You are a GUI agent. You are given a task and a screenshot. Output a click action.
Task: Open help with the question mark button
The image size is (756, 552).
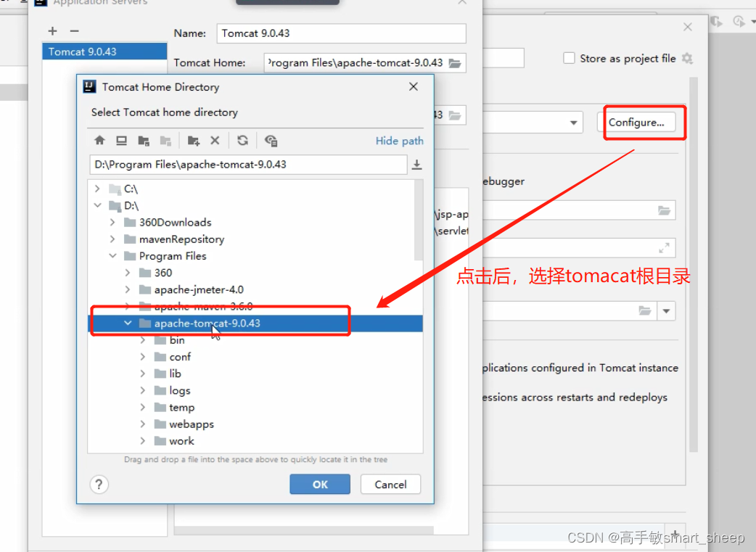99,484
